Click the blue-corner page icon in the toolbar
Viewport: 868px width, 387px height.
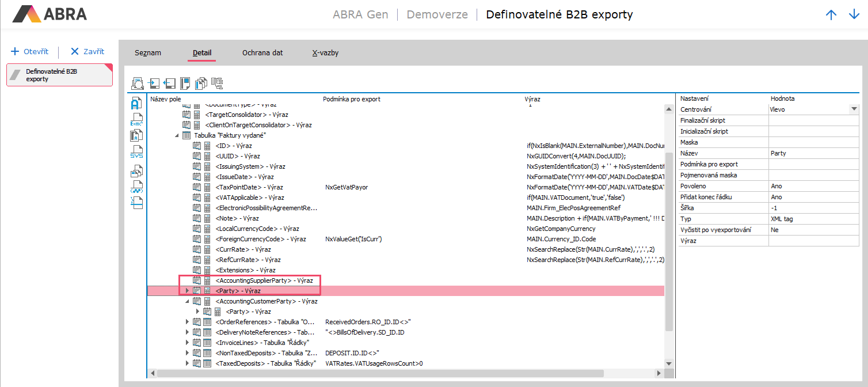[x=185, y=84]
